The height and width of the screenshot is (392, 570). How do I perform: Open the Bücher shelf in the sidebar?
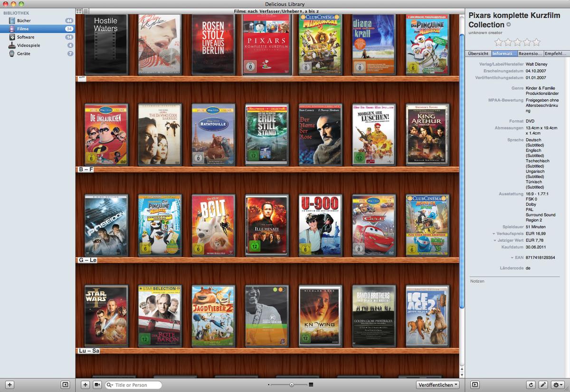click(x=38, y=20)
